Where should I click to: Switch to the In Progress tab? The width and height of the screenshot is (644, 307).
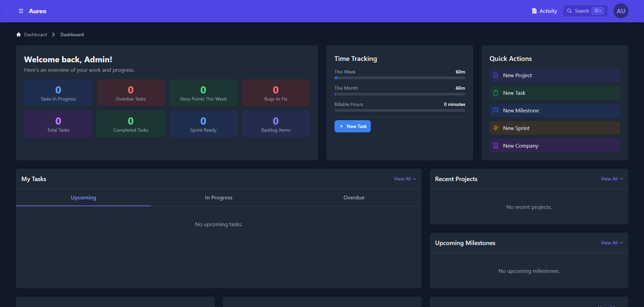[219, 198]
